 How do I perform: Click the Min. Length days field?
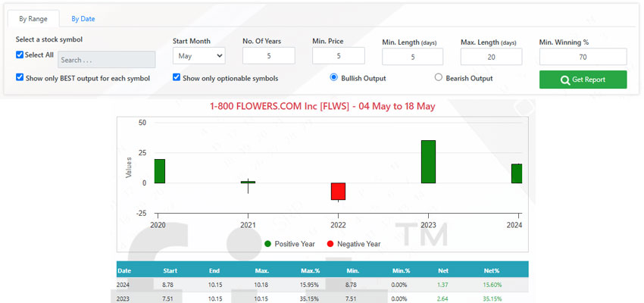412,57
